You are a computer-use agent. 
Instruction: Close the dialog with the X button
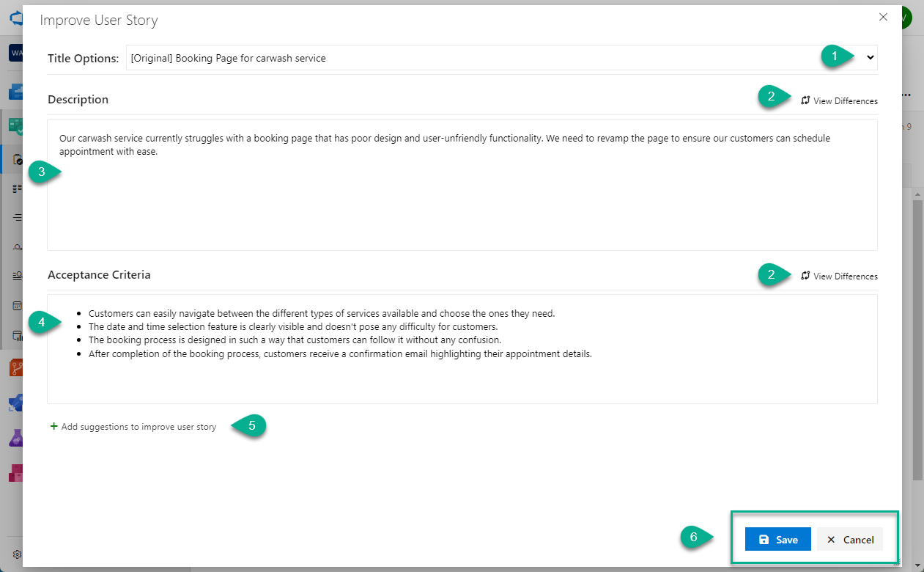pos(883,18)
